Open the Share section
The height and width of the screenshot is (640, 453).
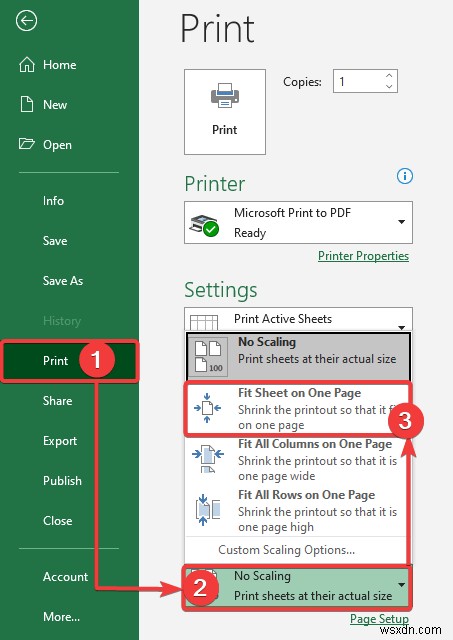pos(58,400)
